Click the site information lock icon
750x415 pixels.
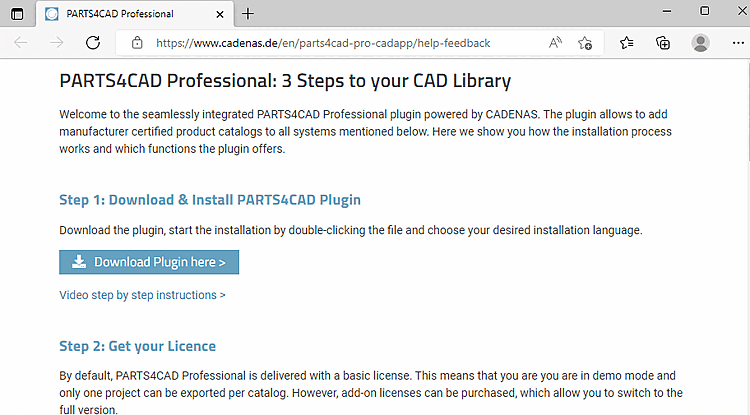pyautogui.click(x=137, y=43)
